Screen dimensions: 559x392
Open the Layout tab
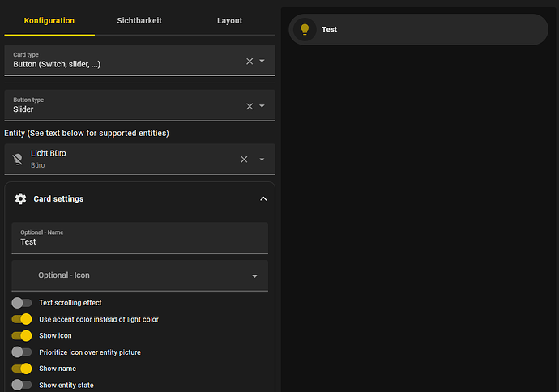(229, 21)
